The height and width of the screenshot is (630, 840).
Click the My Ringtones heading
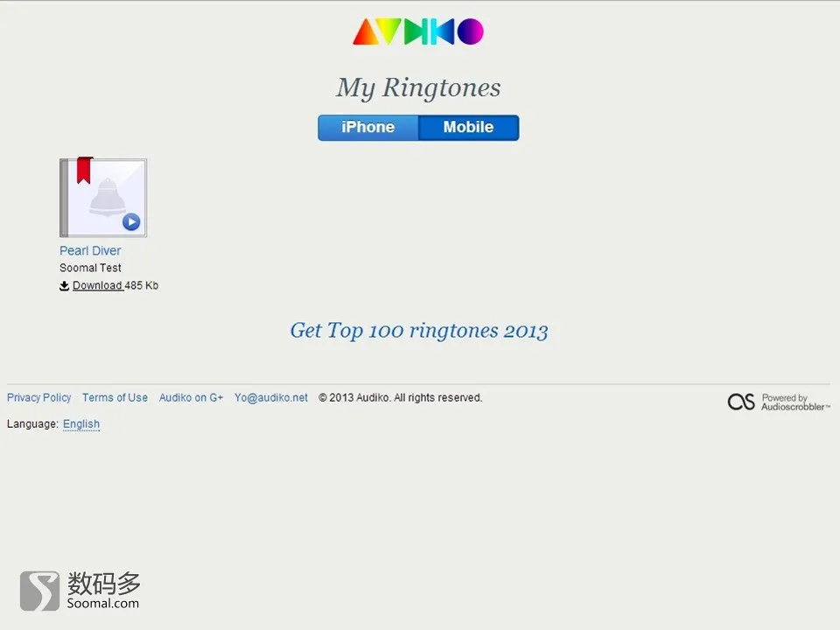coord(418,87)
